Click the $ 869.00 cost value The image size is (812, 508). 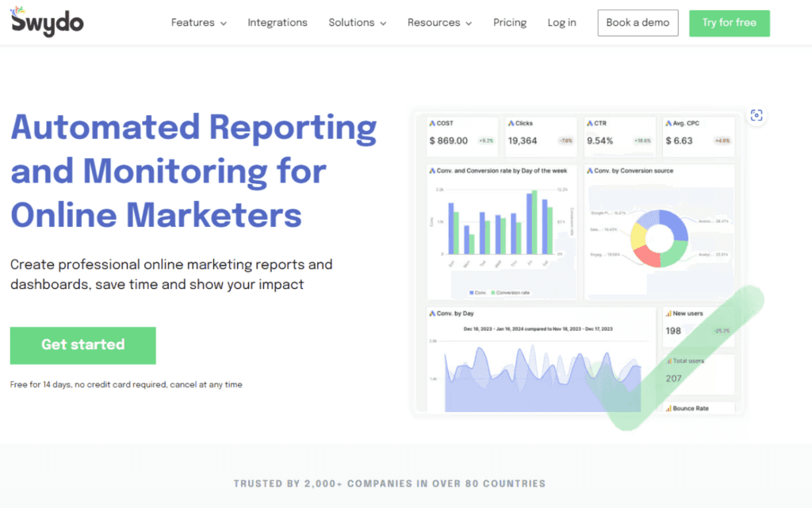(x=449, y=140)
